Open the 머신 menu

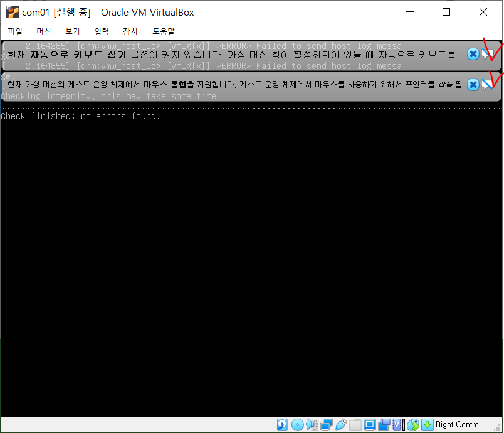tap(44, 31)
